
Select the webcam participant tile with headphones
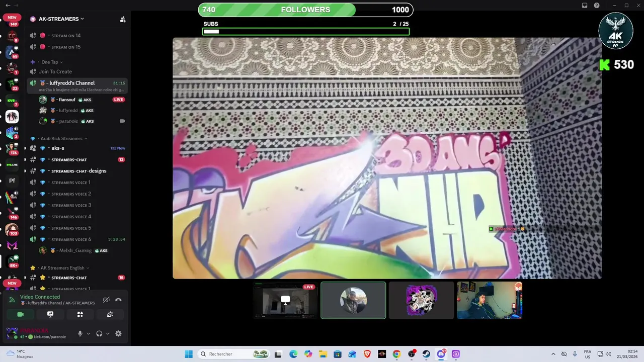489,300
